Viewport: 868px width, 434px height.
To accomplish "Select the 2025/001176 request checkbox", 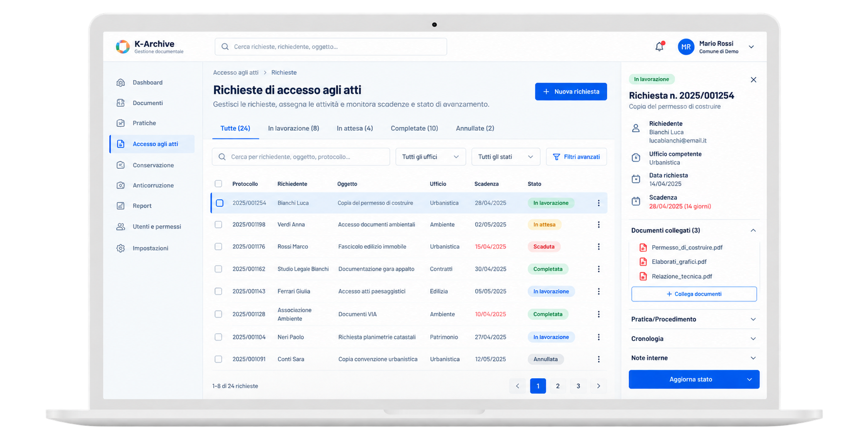I will [x=218, y=247].
